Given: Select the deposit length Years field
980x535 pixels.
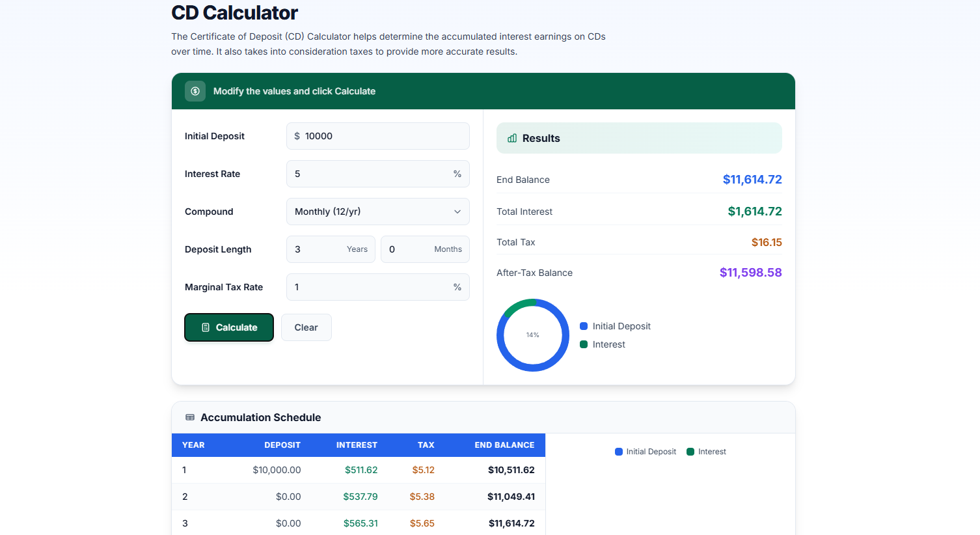Looking at the screenshot, I should (x=319, y=249).
